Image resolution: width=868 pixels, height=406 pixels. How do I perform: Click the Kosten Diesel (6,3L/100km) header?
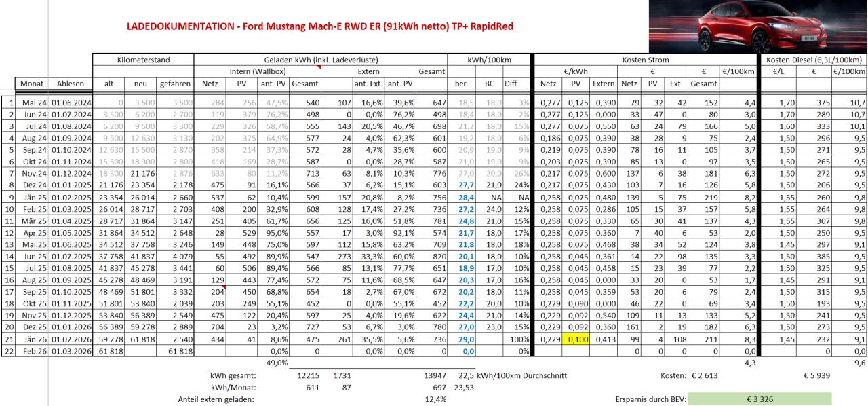(x=812, y=61)
